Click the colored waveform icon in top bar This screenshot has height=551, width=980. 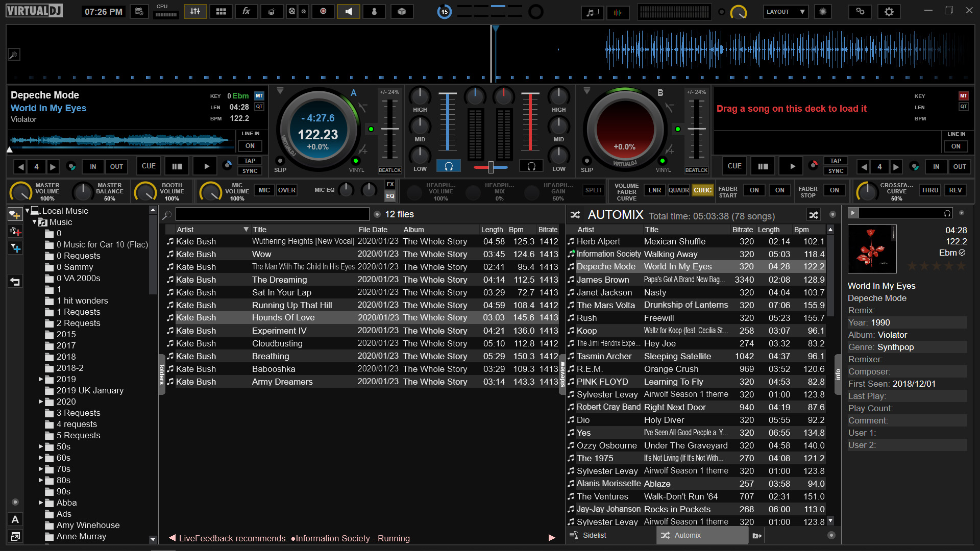[x=618, y=12]
